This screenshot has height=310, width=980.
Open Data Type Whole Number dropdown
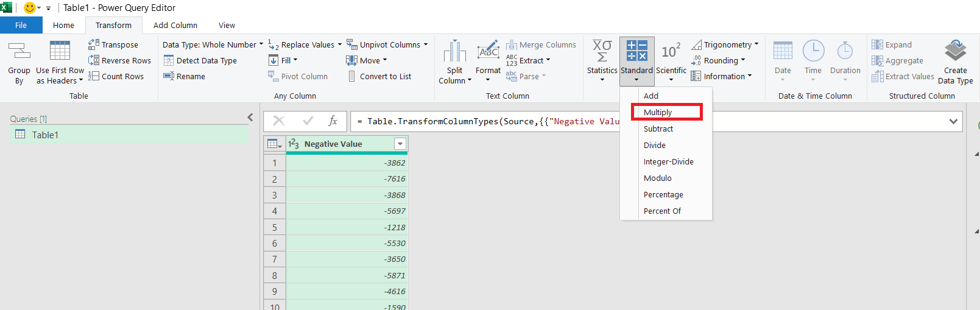click(213, 44)
